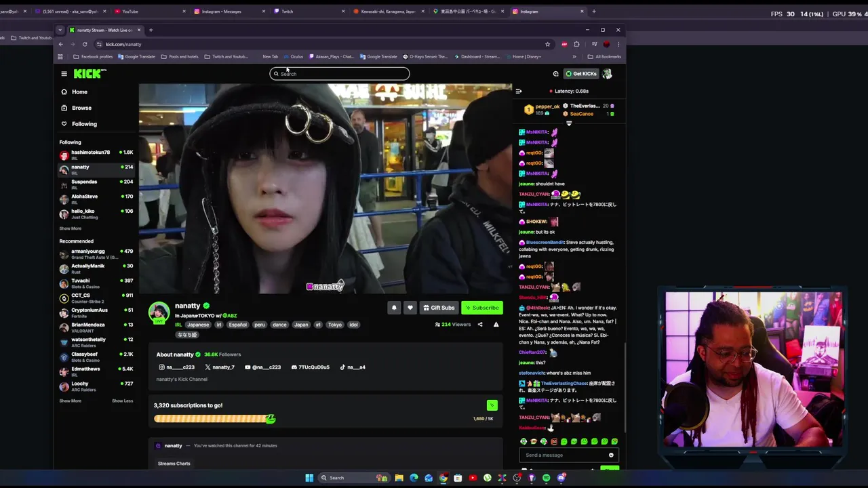Show more followed channels

point(71,228)
